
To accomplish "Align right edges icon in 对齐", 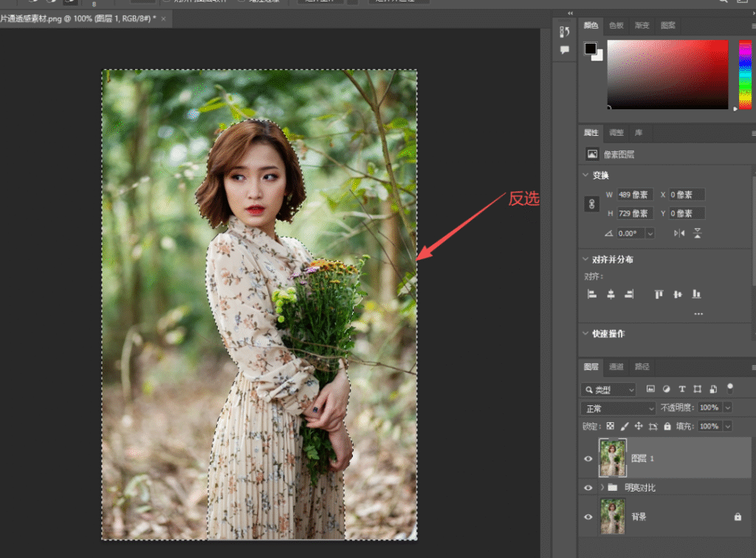I will coord(629,294).
